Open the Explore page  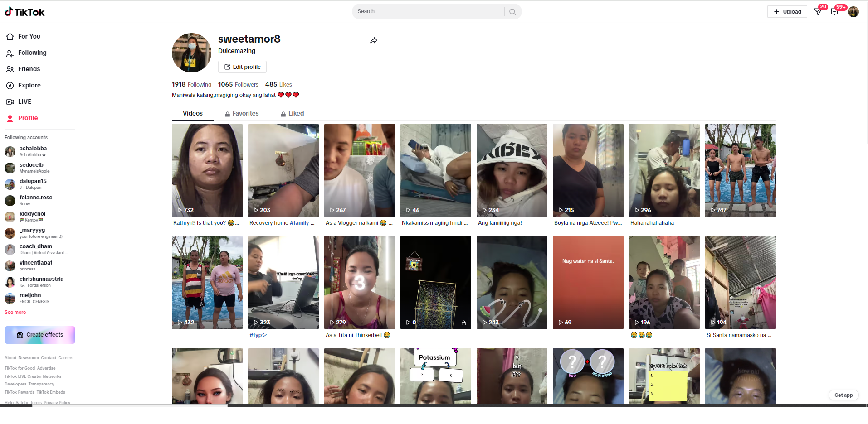click(x=24, y=85)
